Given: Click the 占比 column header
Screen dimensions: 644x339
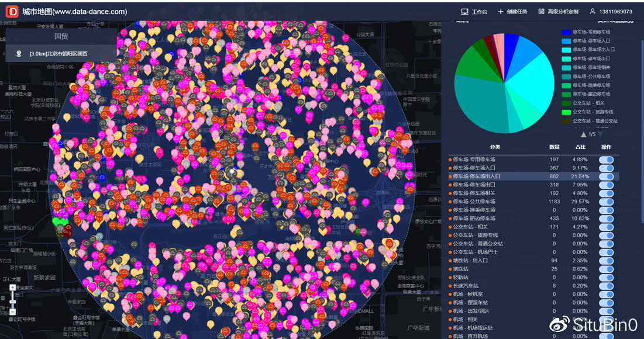Looking at the screenshot, I should coord(580,147).
